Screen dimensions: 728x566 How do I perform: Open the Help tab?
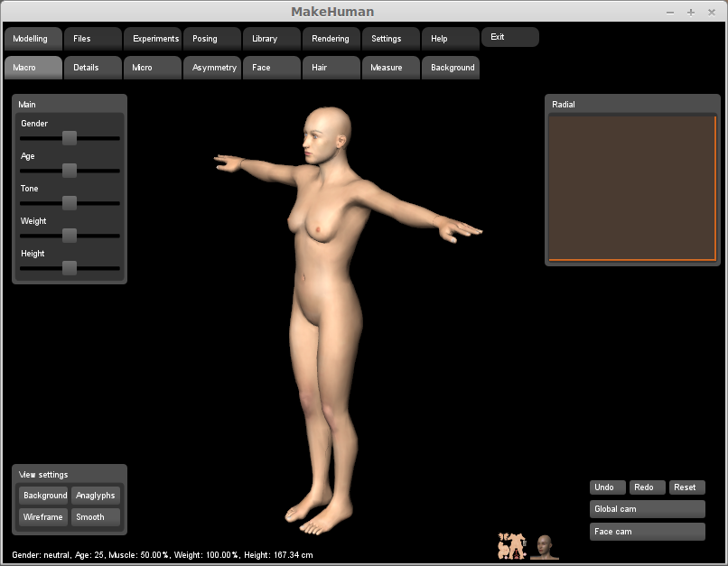tap(451, 39)
